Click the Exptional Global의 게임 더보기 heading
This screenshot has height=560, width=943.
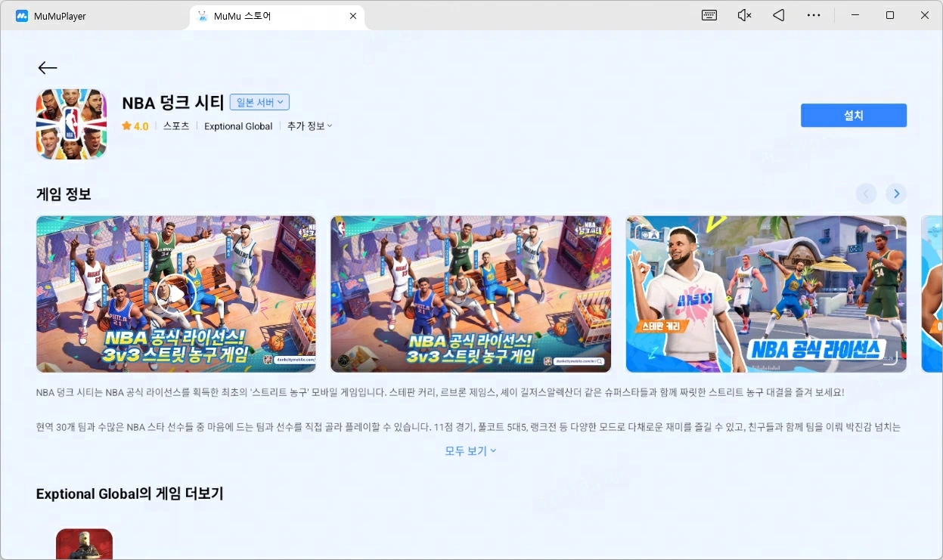tap(130, 493)
